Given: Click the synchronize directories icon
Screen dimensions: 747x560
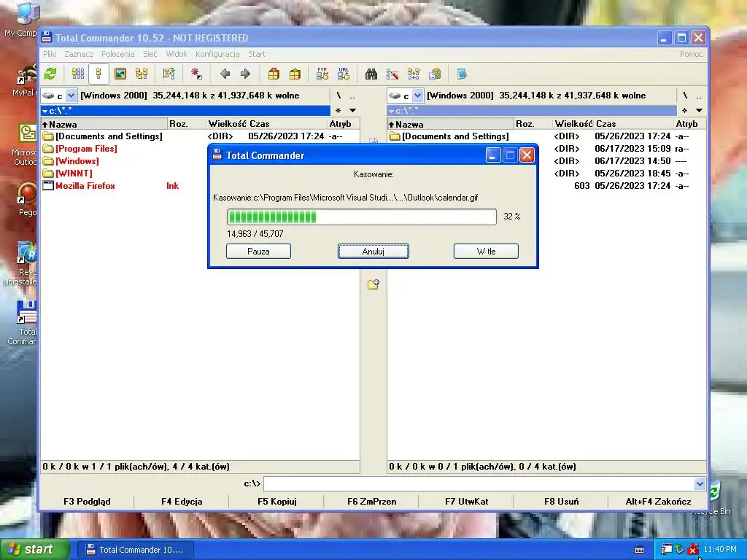Looking at the screenshot, I should pyautogui.click(x=414, y=74).
